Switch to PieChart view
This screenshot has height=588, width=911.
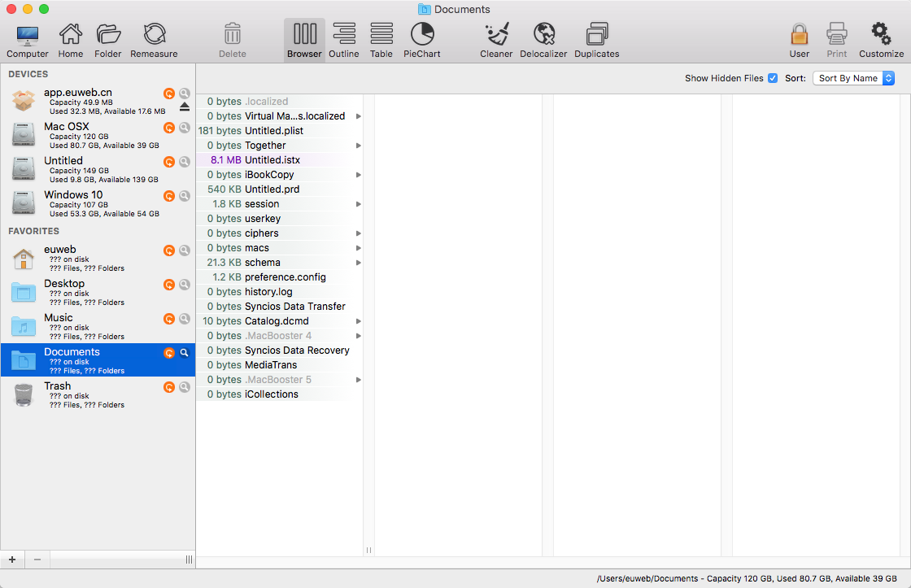[422, 40]
